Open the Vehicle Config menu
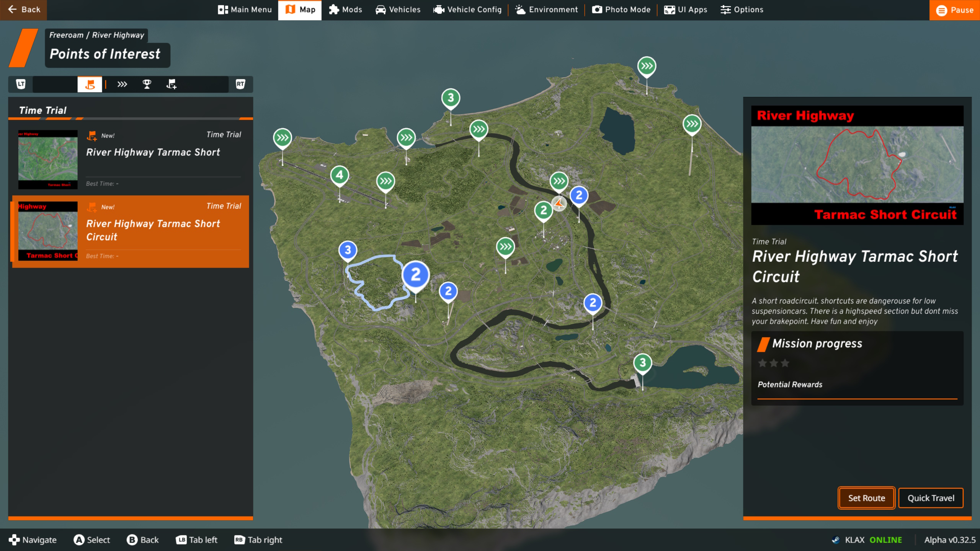The width and height of the screenshot is (980, 551). tap(467, 10)
